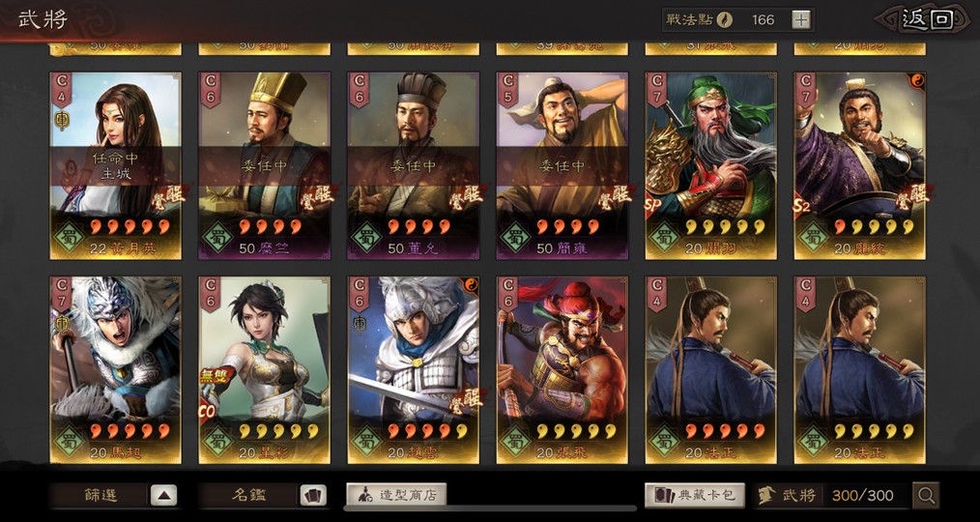Click the 返回 back button
This screenshot has height=522, width=980.
(928, 20)
